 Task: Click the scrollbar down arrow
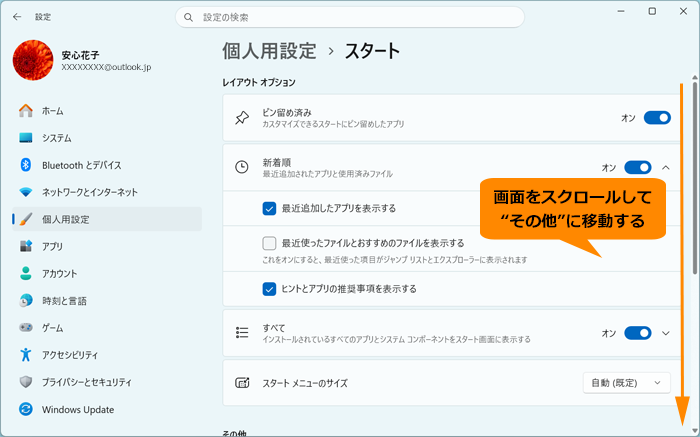(x=695, y=431)
